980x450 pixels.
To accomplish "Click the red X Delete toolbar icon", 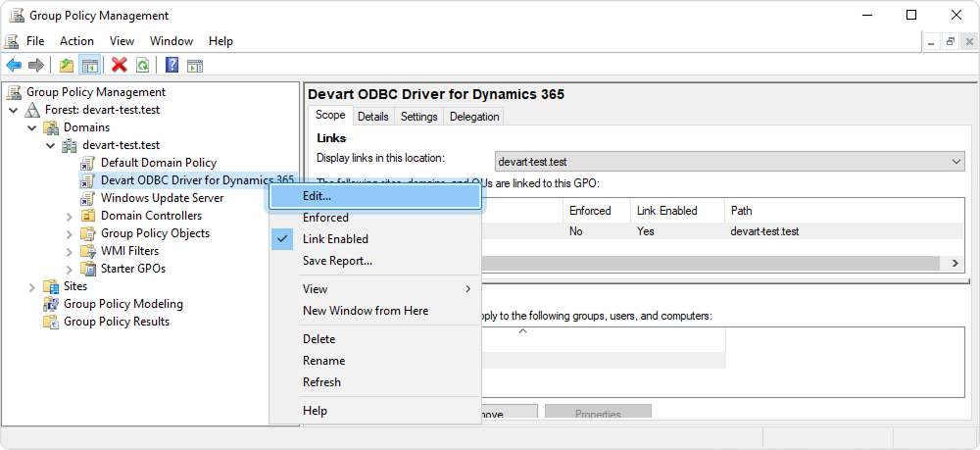I will click(120, 65).
